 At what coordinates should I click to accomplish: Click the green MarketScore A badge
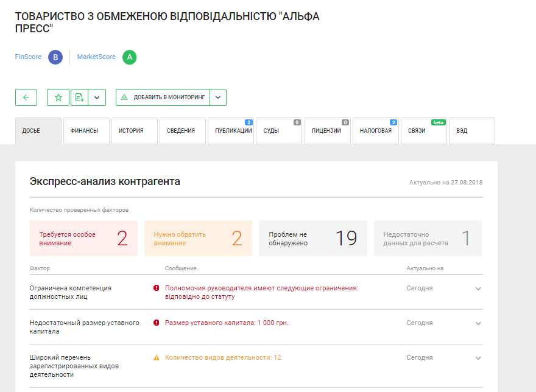point(130,57)
